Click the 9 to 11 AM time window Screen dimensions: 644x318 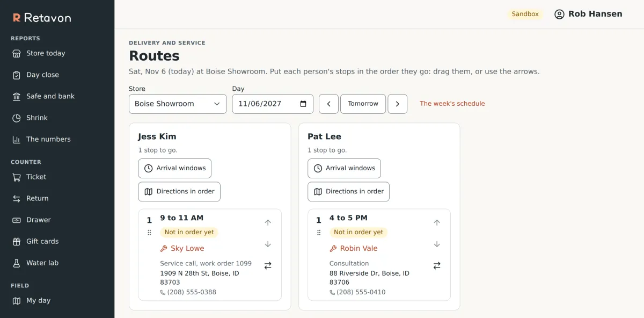pyautogui.click(x=181, y=218)
